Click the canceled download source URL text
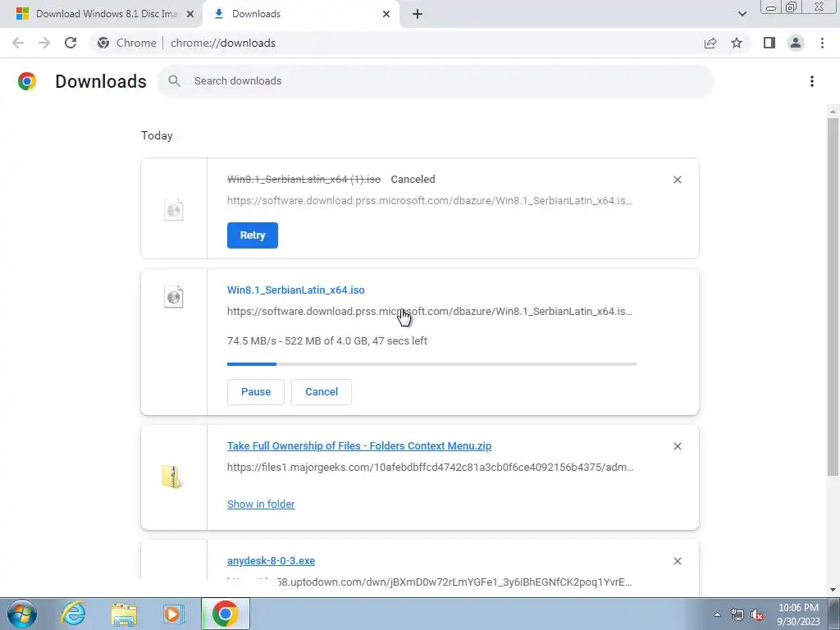 tap(430, 201)
